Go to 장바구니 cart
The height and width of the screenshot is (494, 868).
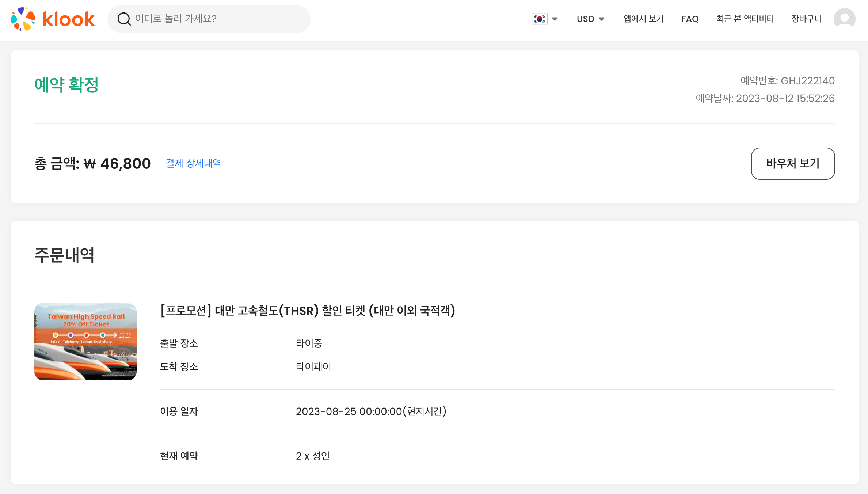coord(806,19)
